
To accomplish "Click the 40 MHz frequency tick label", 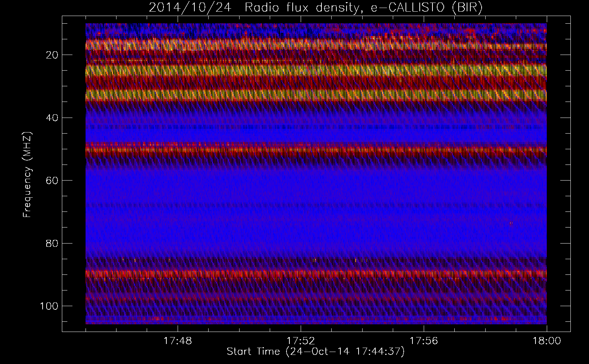I will tap(52, 118).
